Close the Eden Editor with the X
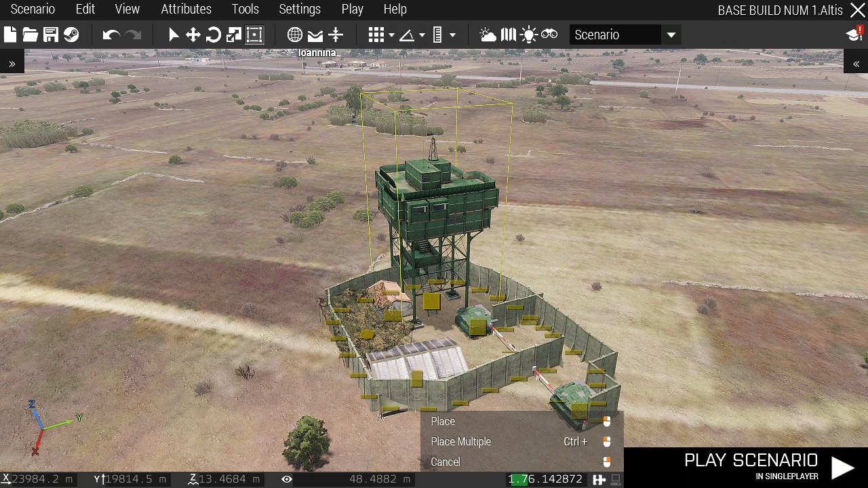Viewport: 868px width, 488px height. (x=857, y=9)
